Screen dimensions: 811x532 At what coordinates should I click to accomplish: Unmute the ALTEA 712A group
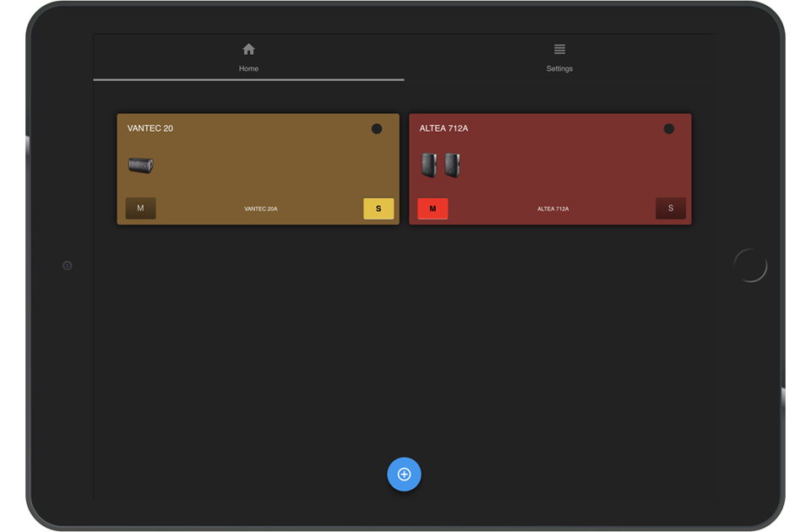coord(433,209)
